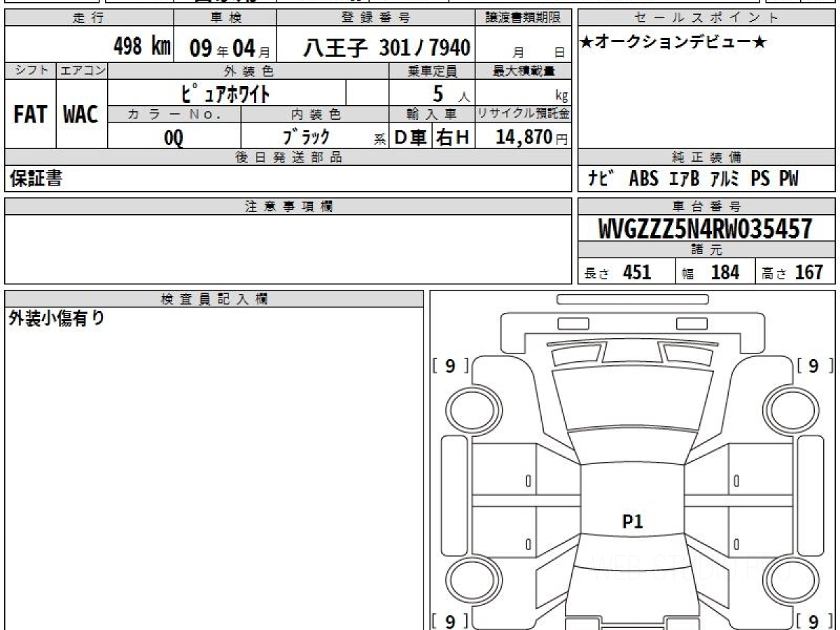Click the 注意事項欄 header
The height and width of the screenshot is (630, 840).
click(288, 206)
